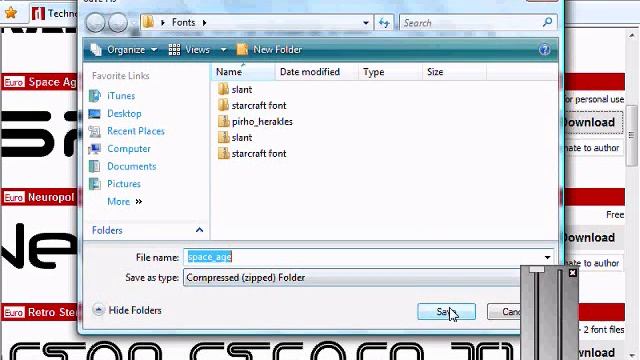Select the zipped starcraft font folder icon
Screen dimensions: 640x360
[x=223, y=153]
